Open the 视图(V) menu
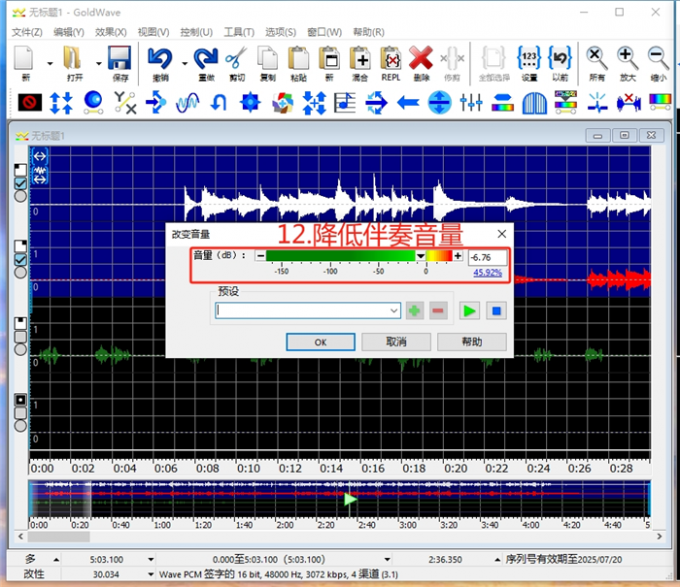 [154, 32]
